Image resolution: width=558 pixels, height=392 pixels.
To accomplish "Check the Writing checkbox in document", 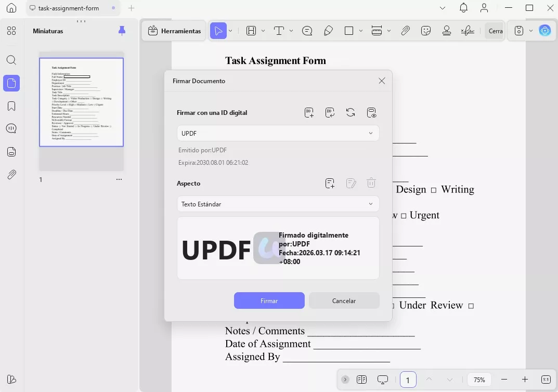I will tap(433, 190).
